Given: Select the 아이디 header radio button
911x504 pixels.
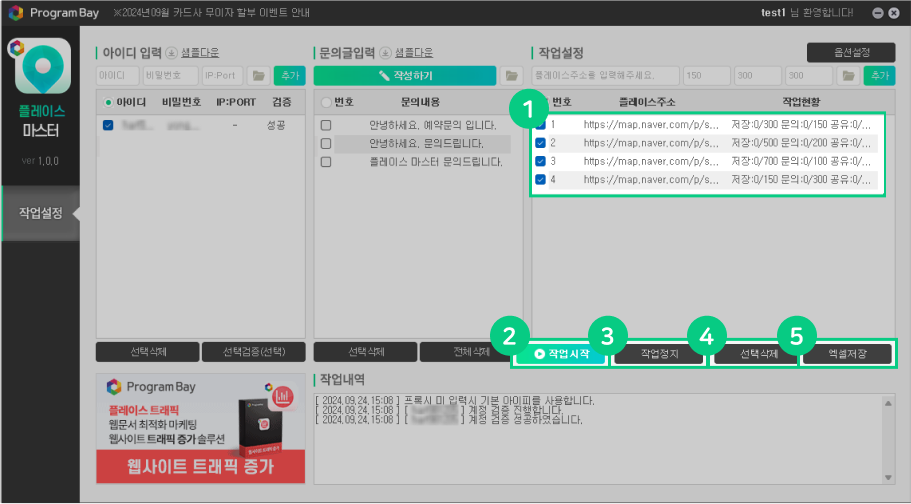Looking at the screenshot, I should pos(108,102).
